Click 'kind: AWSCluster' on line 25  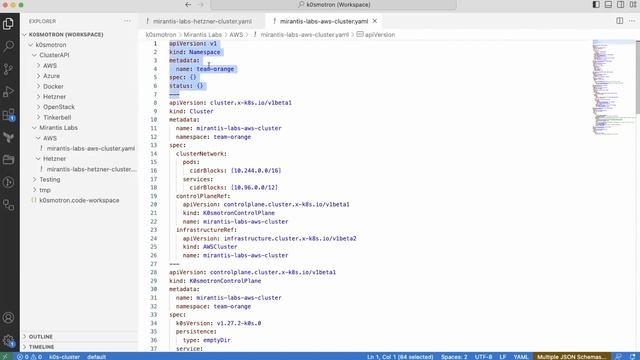(210, 247)
